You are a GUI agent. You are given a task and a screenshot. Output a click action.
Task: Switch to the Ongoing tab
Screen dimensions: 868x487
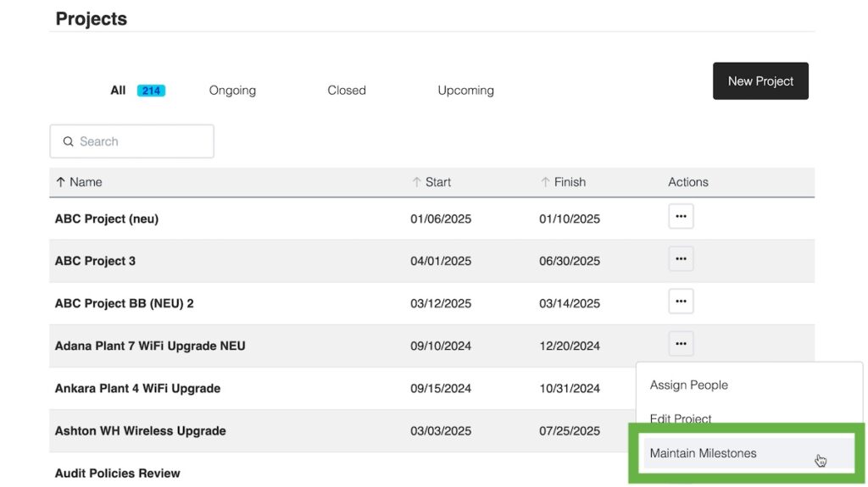tap(232, 91)
